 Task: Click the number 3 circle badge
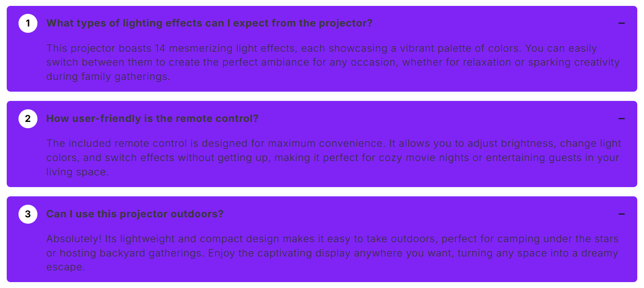[x=28, y=214]
